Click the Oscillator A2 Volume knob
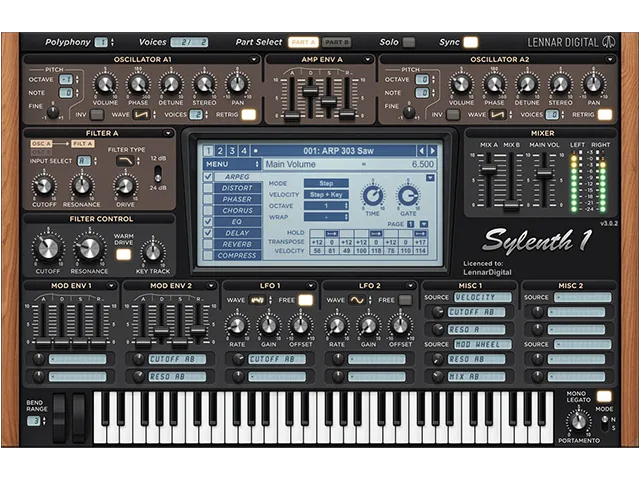Viewport: 640px width, 480px height. click(461, 85)
